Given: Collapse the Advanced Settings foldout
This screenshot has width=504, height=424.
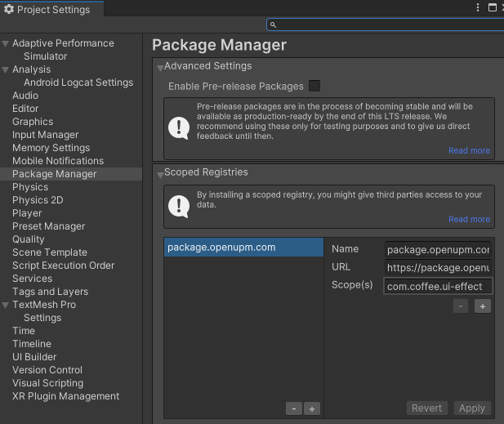Looking at the screenshot, I should tap(160, 68).
